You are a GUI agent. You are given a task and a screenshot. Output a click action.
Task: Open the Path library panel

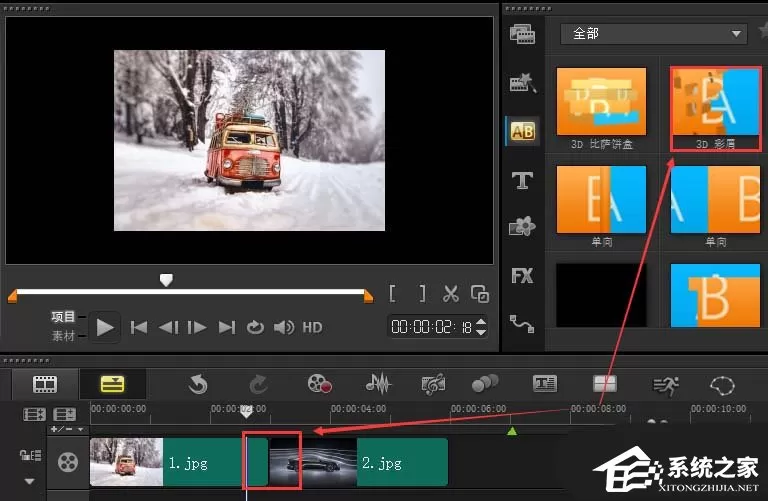pyautogui.click(x=522, y=324)
